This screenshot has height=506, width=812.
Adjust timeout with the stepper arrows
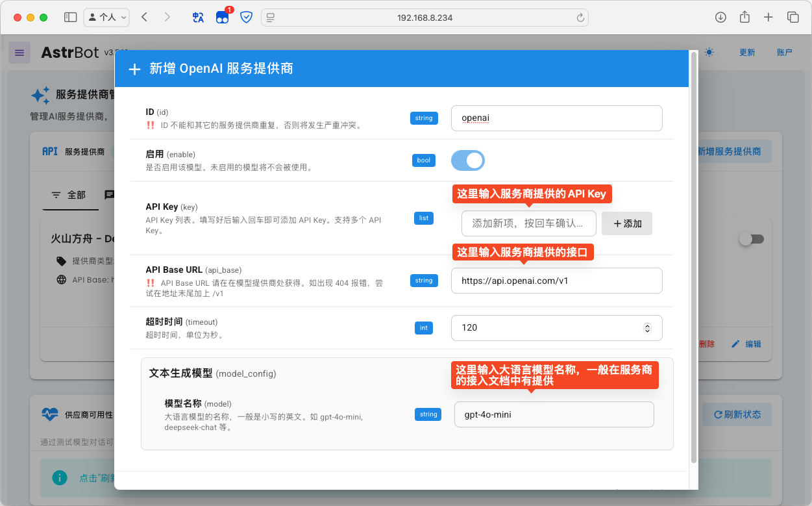(x=647, y=328)
